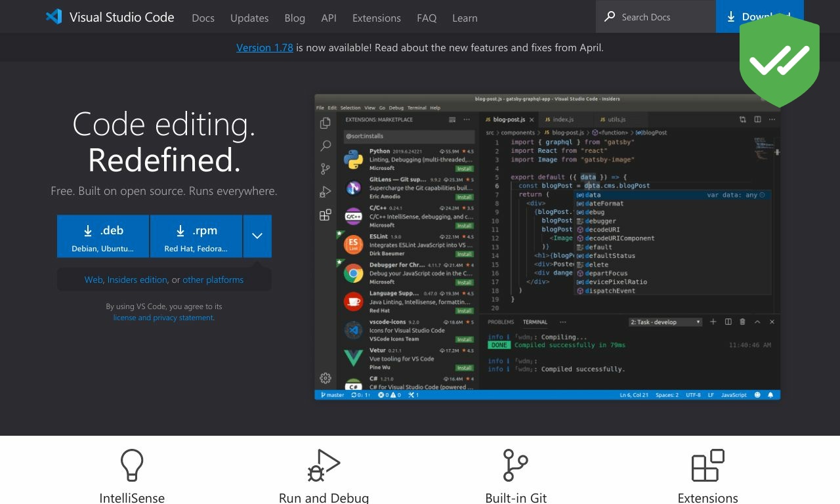Download the .rpm package for Red Hat, Fedora
The height and width of the screenshot is (504, 840).
[x=196, y=236]
